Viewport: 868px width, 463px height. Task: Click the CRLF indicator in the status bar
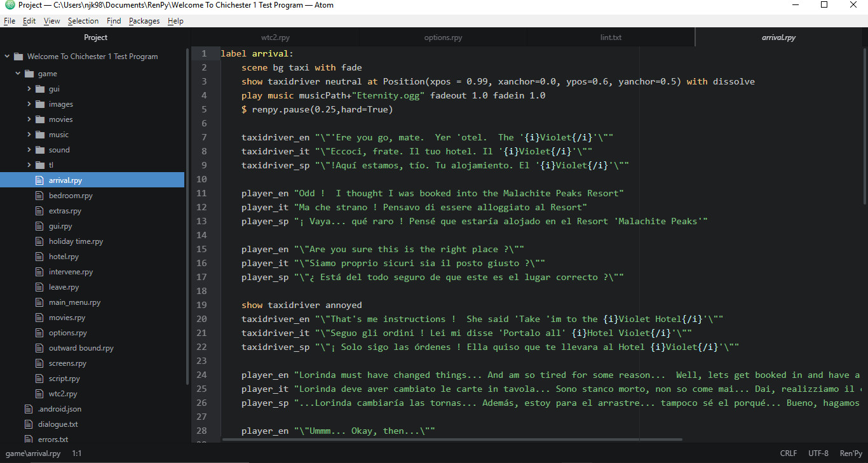788,453
